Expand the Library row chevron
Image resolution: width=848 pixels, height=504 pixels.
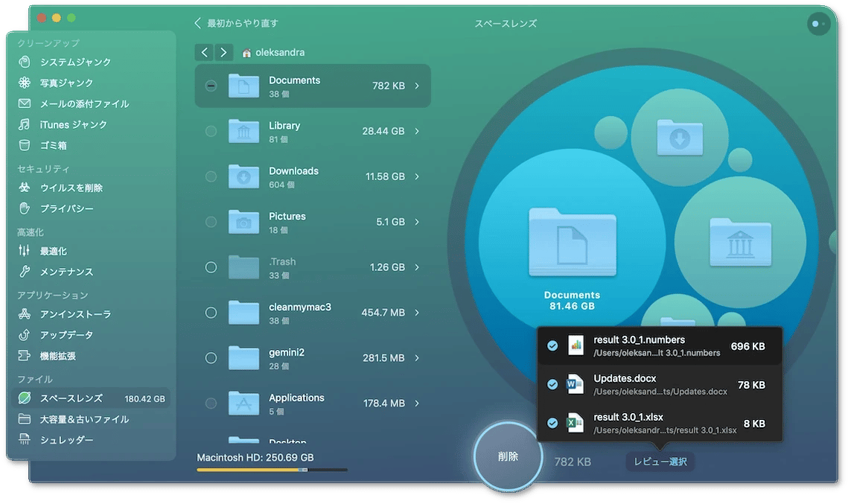[417, 131]
